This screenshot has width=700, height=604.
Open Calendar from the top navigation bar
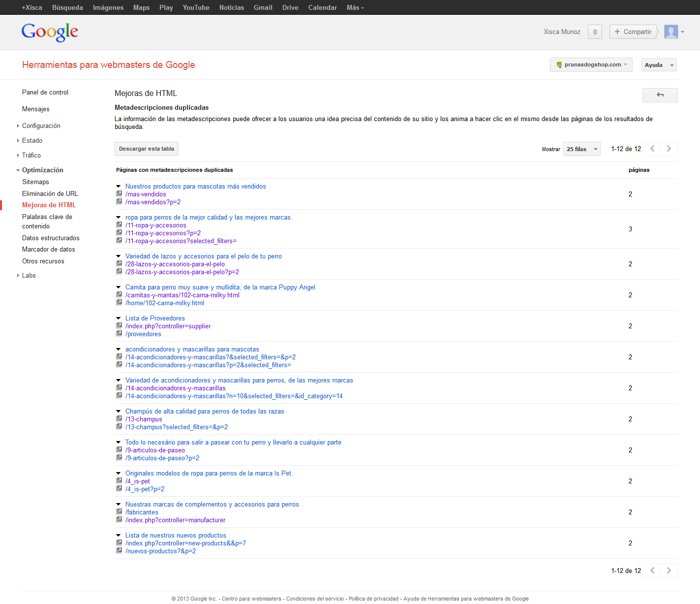click(x=323, y=7)
